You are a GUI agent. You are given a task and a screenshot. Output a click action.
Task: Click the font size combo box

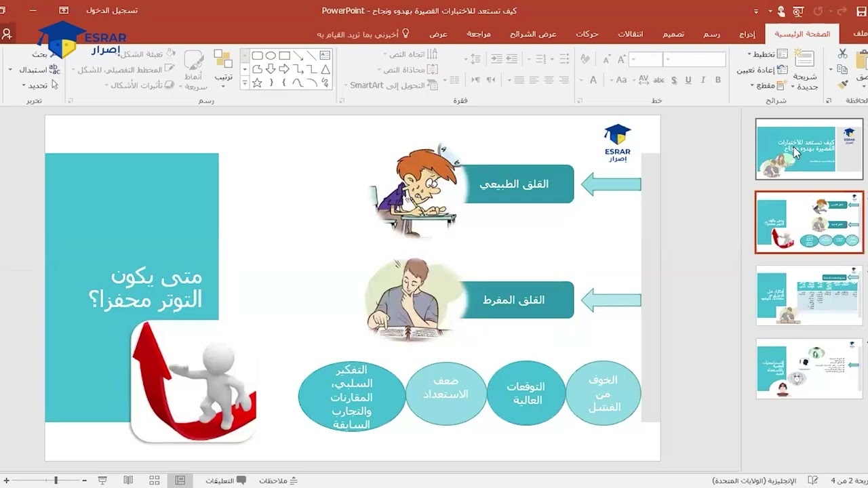[x=646, y=60]
